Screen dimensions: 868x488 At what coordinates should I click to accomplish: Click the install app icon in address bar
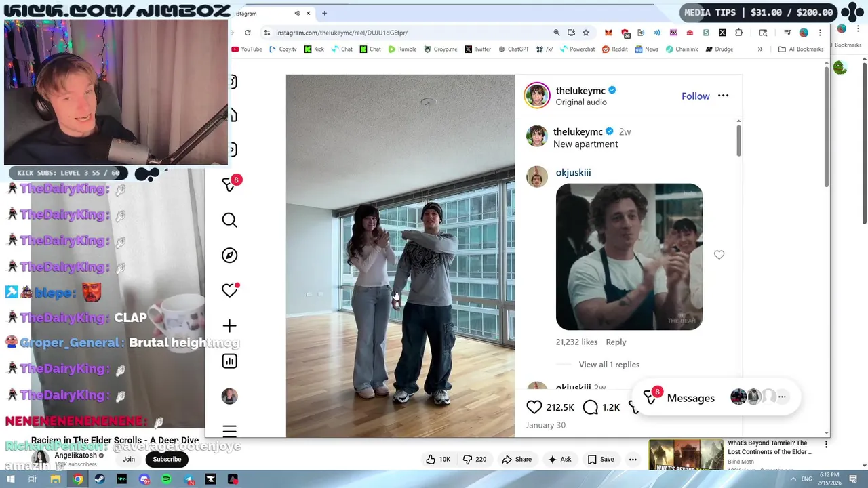pyautogui.click(x=571, y=33)
